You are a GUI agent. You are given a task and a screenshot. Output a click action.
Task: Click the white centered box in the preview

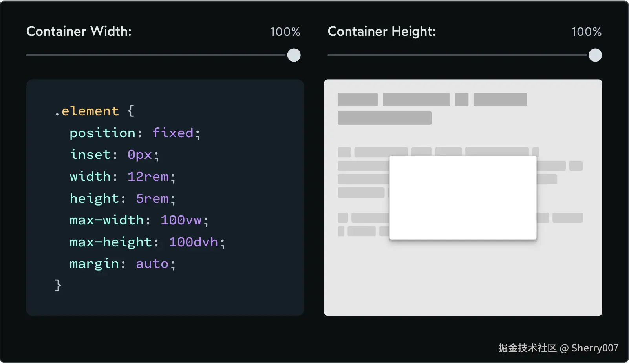coord(463,198)
